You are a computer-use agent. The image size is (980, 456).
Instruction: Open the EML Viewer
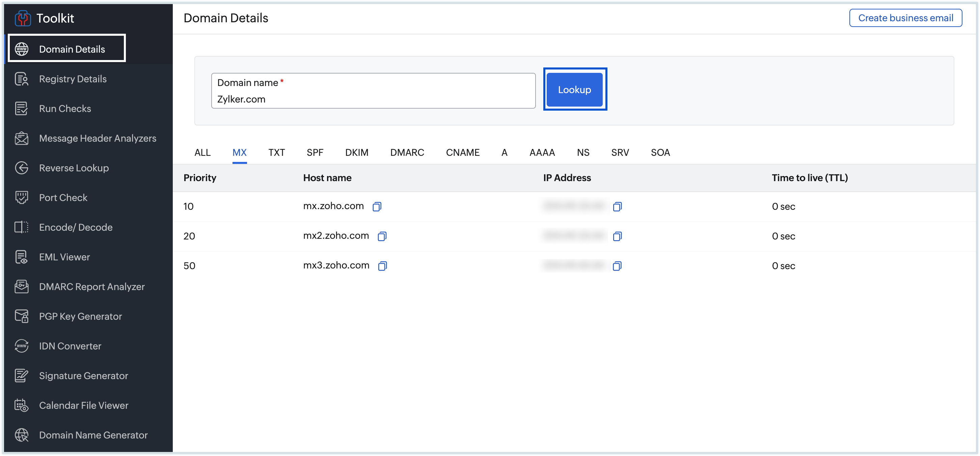(65, 257)
